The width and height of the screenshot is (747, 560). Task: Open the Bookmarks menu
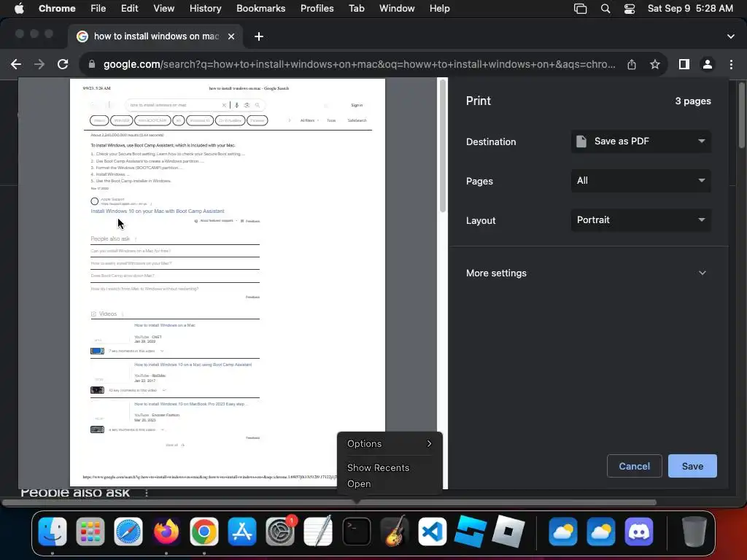tap(260, 9)
